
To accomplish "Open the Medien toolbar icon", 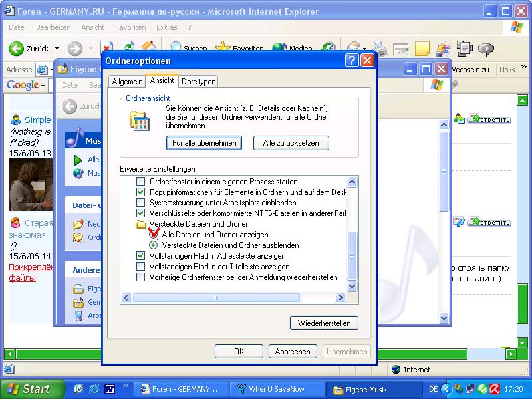I will [x=279, y=48].
